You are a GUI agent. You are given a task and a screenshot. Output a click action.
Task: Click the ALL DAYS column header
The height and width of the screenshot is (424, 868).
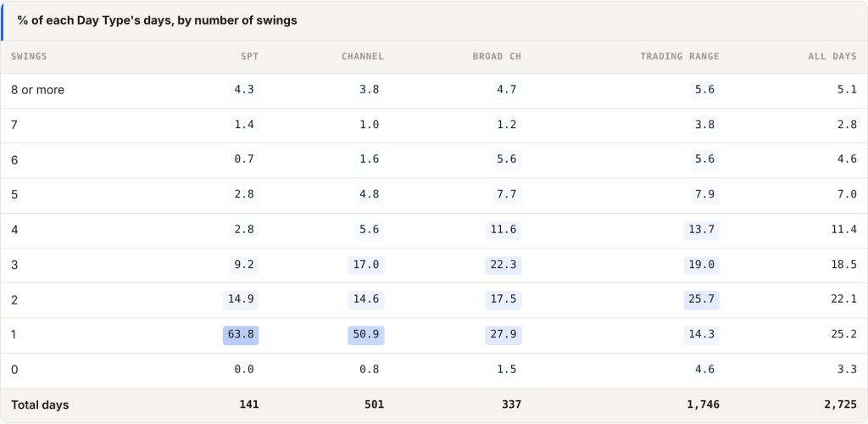point(832,57)
